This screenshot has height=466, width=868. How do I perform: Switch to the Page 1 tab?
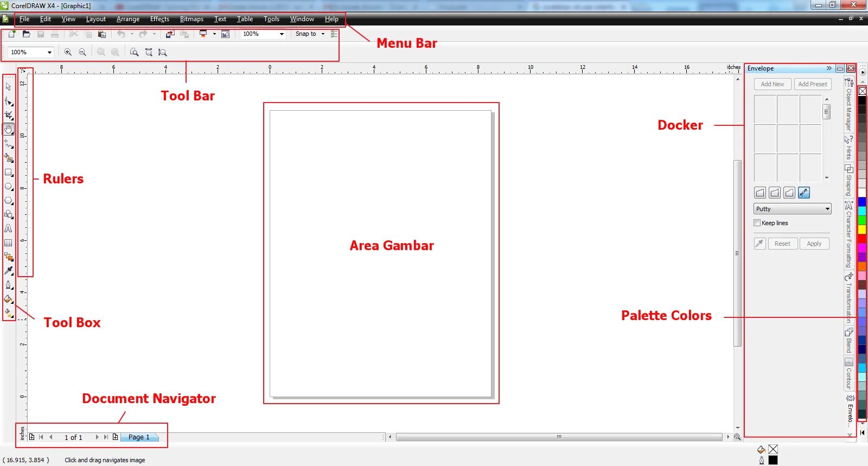[x=139, y=437]
